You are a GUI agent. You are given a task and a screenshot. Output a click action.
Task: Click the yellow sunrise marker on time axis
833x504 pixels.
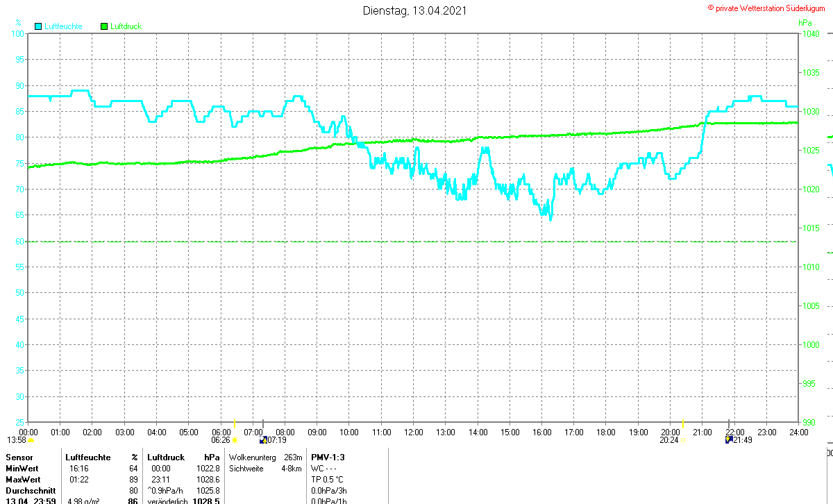pos(235,423)
